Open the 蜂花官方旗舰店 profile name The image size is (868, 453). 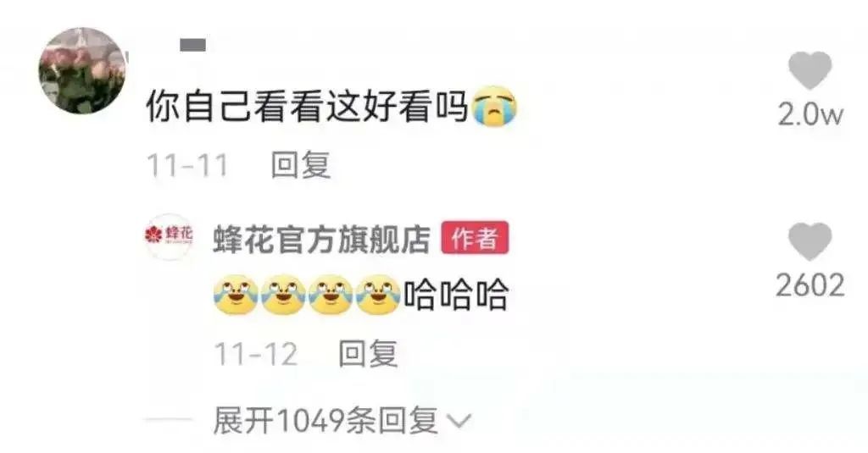pyautogui.click(x=321, y=239)
